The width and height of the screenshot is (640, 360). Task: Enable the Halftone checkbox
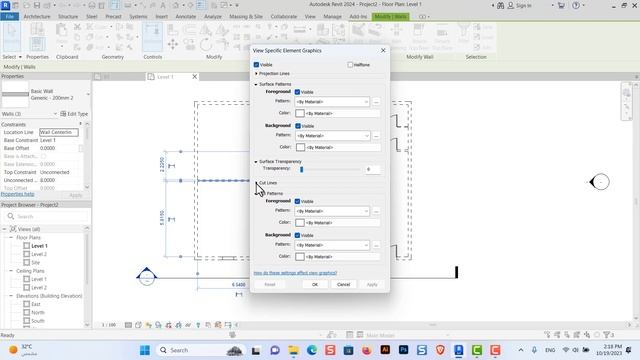[x=350, y=64]
